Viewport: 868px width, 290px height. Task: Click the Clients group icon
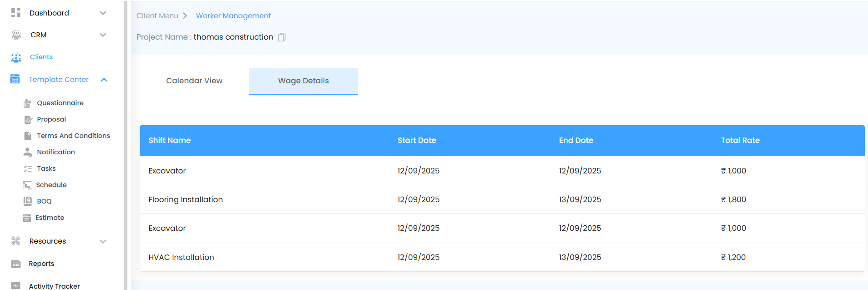click(16, 57)
